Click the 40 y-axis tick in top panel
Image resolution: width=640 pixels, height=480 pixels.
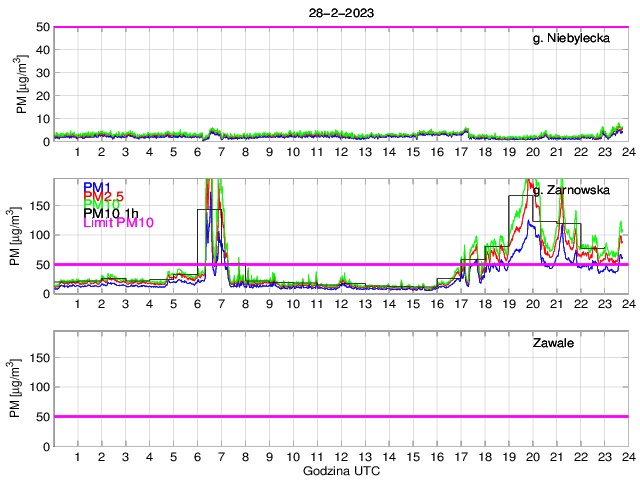tap(42, 50)
